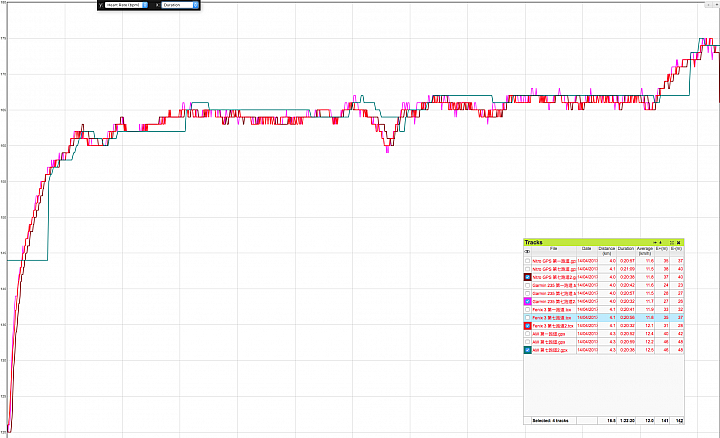Click the pin icon in Tracks title bar
The image size is (720, 438).
click(661, 242)
